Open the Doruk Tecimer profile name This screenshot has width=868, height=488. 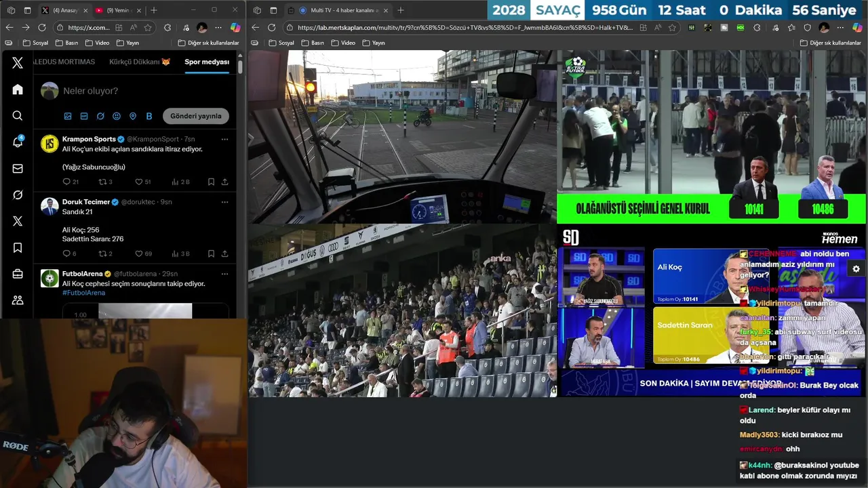(x=86, y=202)
